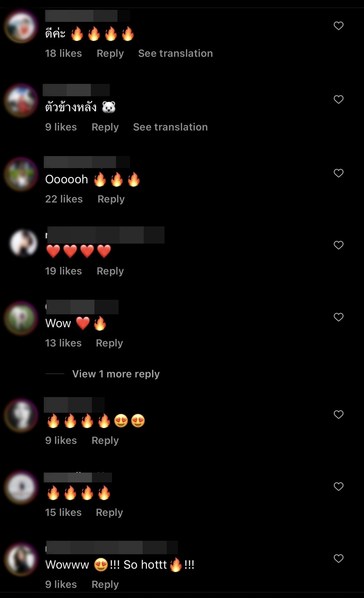Like the four-fire comment with 15 likes

338,486
